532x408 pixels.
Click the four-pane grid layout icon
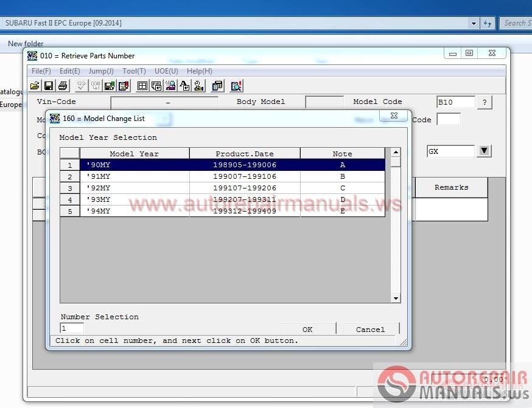142,86
